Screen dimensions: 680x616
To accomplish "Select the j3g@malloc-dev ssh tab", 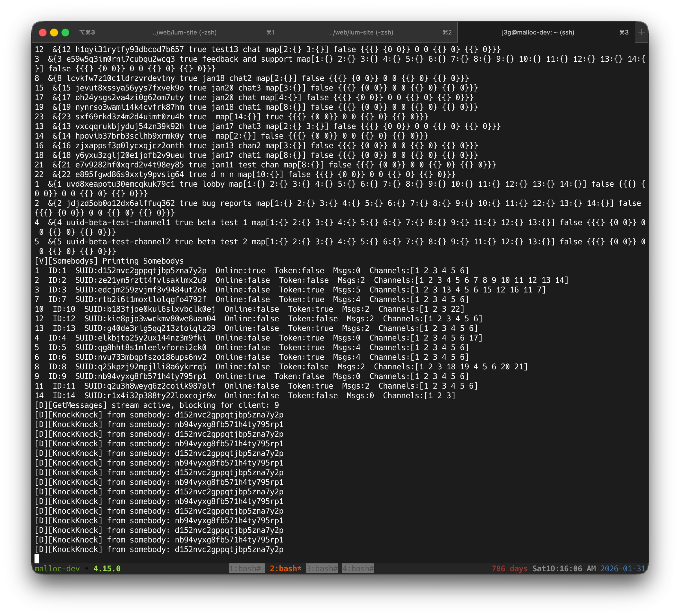I will coord(538,33).
